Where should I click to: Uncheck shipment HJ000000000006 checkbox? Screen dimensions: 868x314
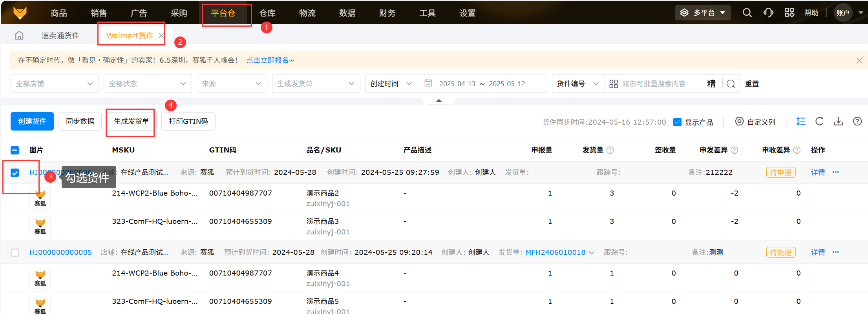[x=15, y=173]
